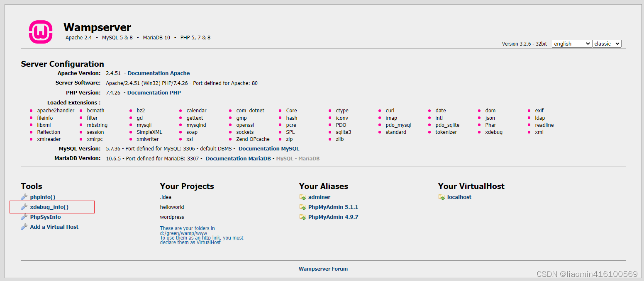Click the wrench icon beside xdebug_info()

point(24,207)
